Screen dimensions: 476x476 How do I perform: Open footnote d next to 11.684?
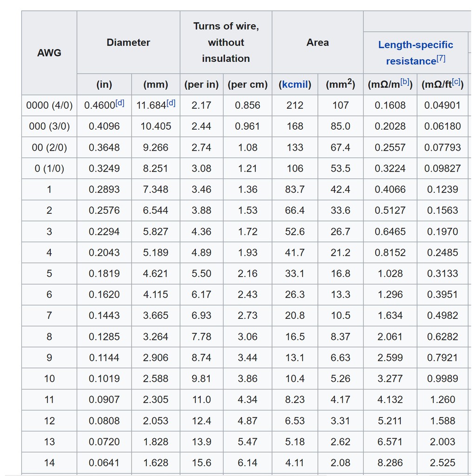[x=171, y=103]
